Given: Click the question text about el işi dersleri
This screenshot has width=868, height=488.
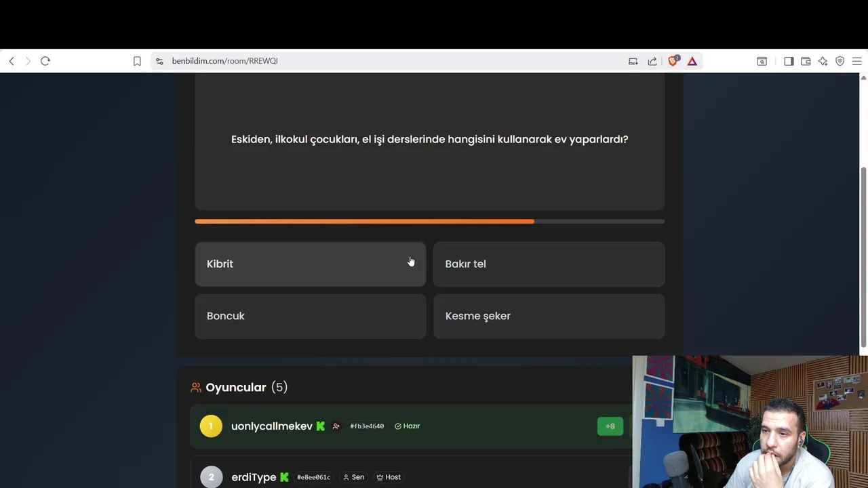Looking at the screenshot, I should tap(430, 139).
